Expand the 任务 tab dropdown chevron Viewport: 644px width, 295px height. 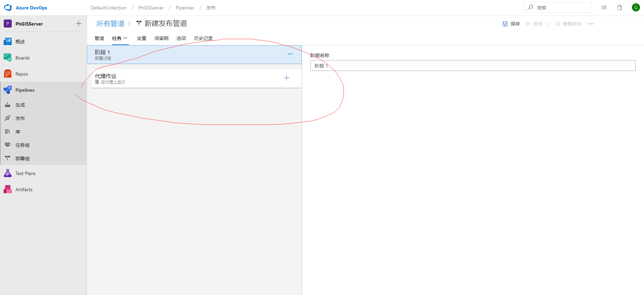pos(126,38)
